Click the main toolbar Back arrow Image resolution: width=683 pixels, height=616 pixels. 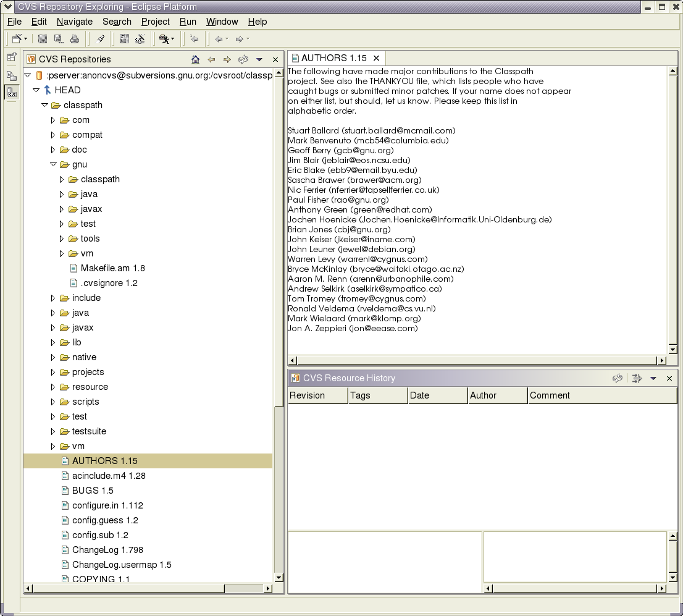(219, 39)
